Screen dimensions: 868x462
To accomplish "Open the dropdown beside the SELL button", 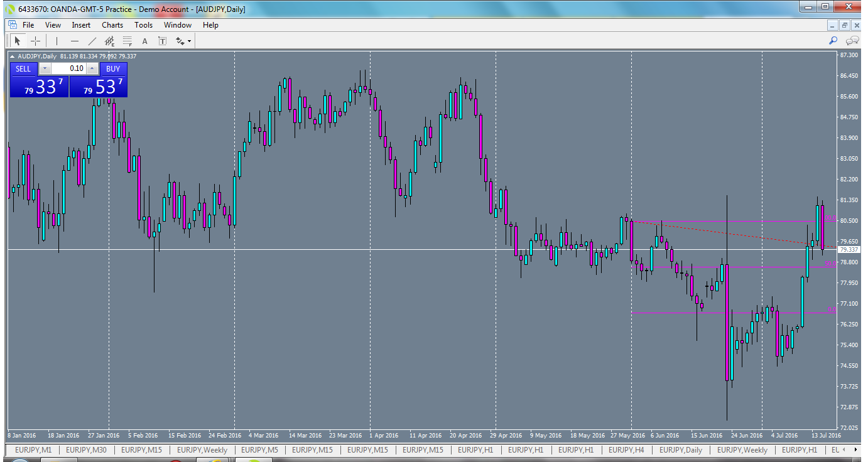I will (44, 68).
